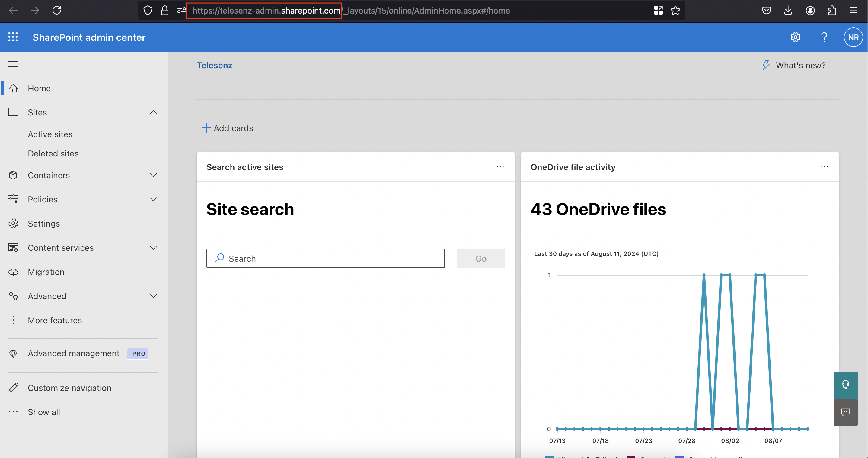Viewport: 868px width, 458px height.
Task: Click the hamburger navigation toggle icon
Action: click(13, 63)
